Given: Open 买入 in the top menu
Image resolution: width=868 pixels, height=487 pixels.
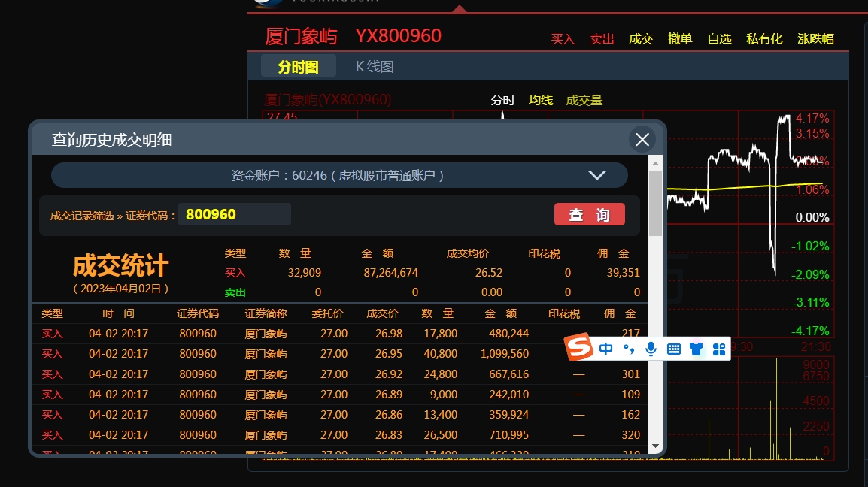Looking at the screenshot, I should tap(563, 39).
